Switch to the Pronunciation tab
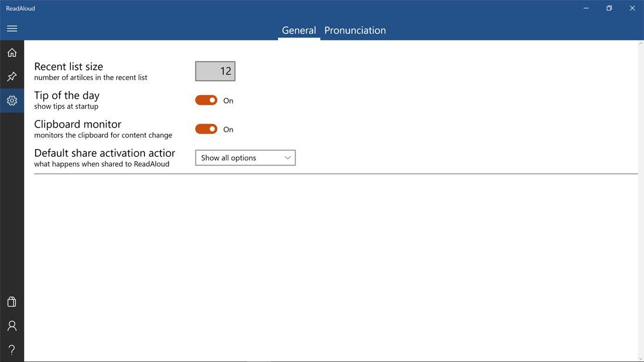 355,30
